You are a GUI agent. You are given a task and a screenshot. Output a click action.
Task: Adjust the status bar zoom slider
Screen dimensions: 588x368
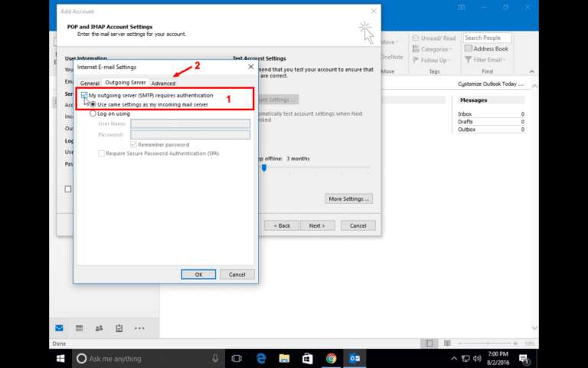[x=488, y=343]
